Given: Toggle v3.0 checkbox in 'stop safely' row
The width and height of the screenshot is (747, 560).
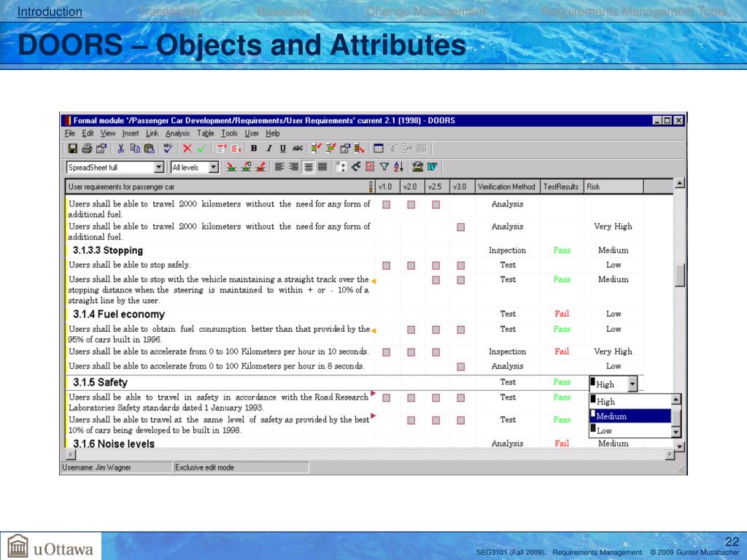Looking at the screenshot, I should click(x=461, y=265).
